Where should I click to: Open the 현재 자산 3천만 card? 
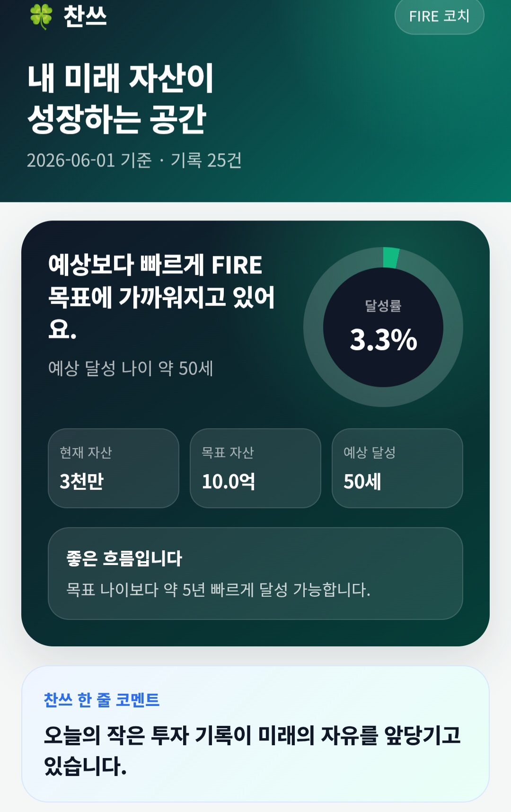pyautogui.click(x=114, y=468)
